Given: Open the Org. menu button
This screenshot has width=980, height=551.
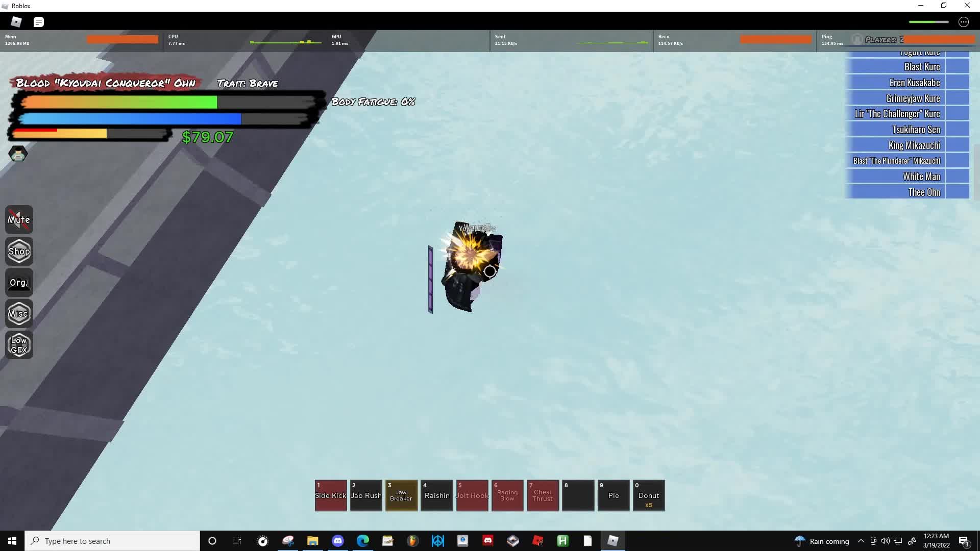Looking at the screenshot, I should [19, 283].
